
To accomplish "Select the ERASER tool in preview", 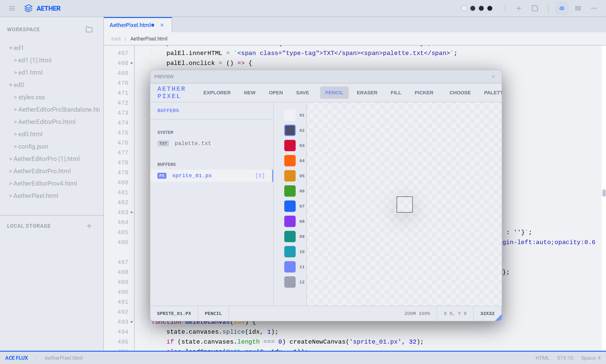I will click(367, 93).
